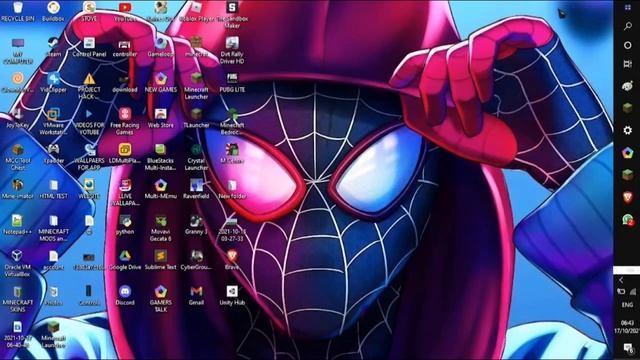Open the Mine-imator desktop shortcut

coord(18,189)
